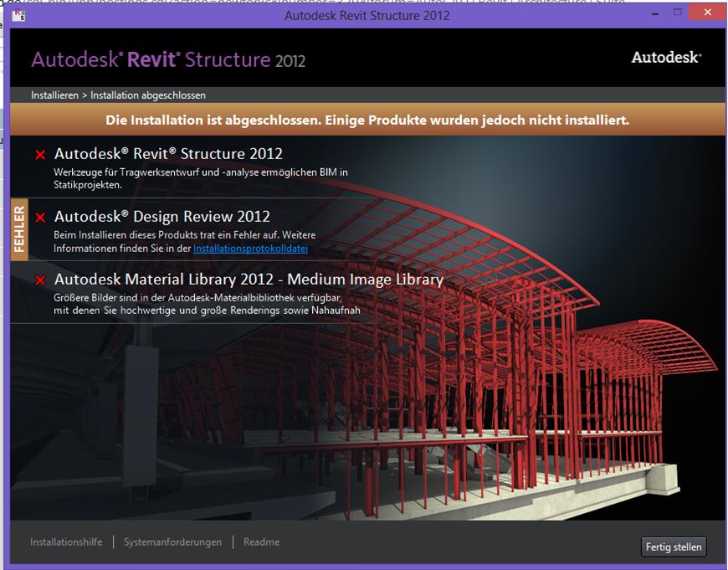Viewport: 728px width, 570px height.
Task: Click the Revit app icon in title bar
Action: coord(18,15)
